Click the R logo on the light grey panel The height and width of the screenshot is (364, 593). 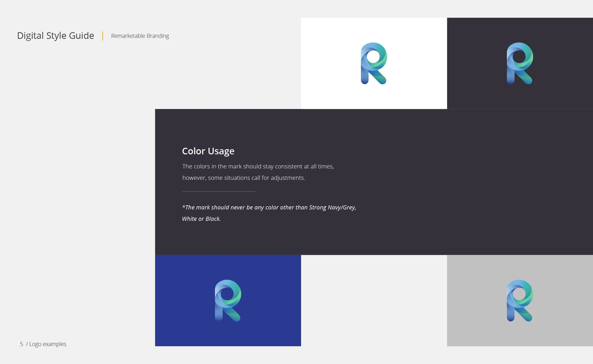coord(520,301)
